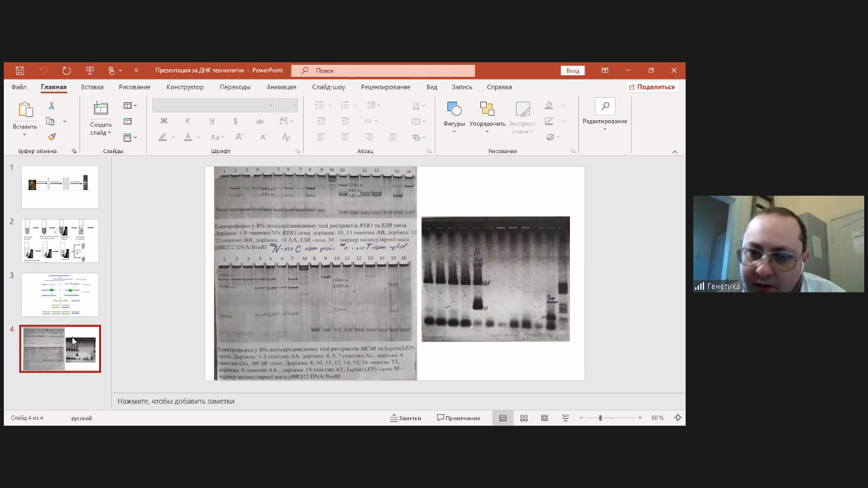Switch to the Конструктор tab
868x488 pixels.
[185, 87]
